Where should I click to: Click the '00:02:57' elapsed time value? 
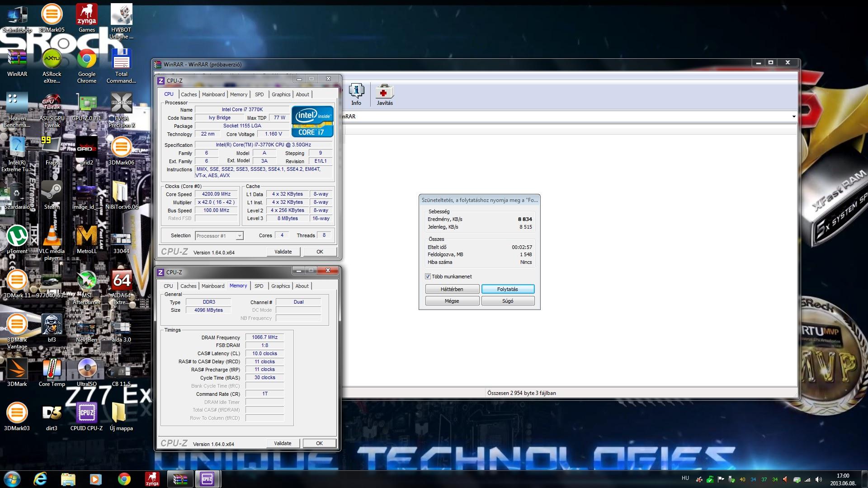[522, 247]
